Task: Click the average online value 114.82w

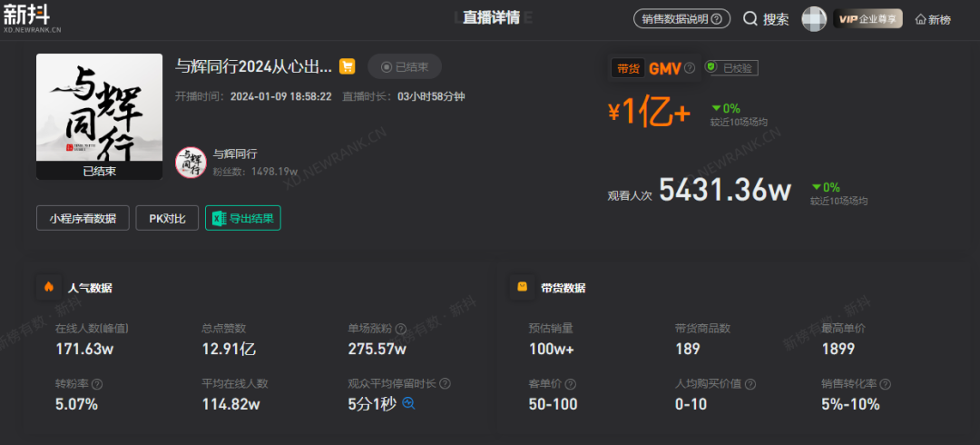Action: [x=230, y=404]
